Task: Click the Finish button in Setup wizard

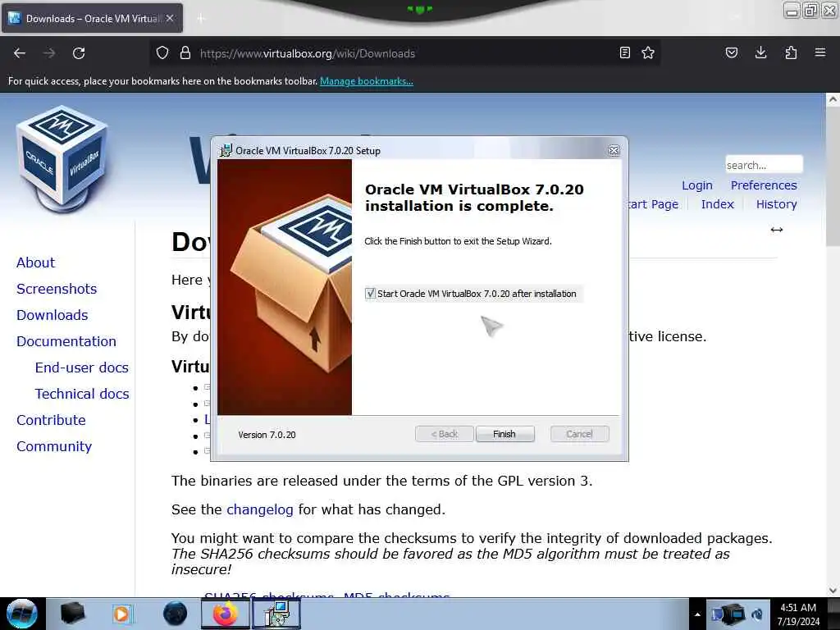Action: coord(504,434)
